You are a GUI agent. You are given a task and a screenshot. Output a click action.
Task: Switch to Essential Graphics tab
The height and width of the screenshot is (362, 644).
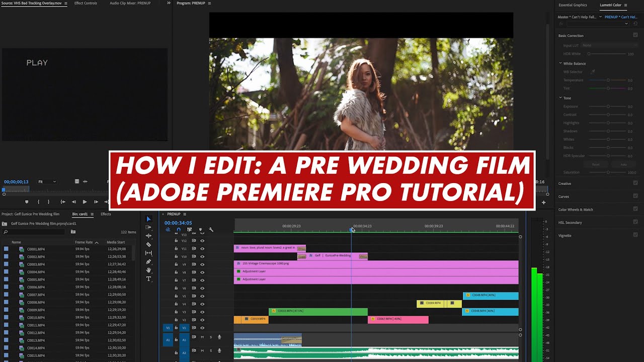tap(573, 5)
